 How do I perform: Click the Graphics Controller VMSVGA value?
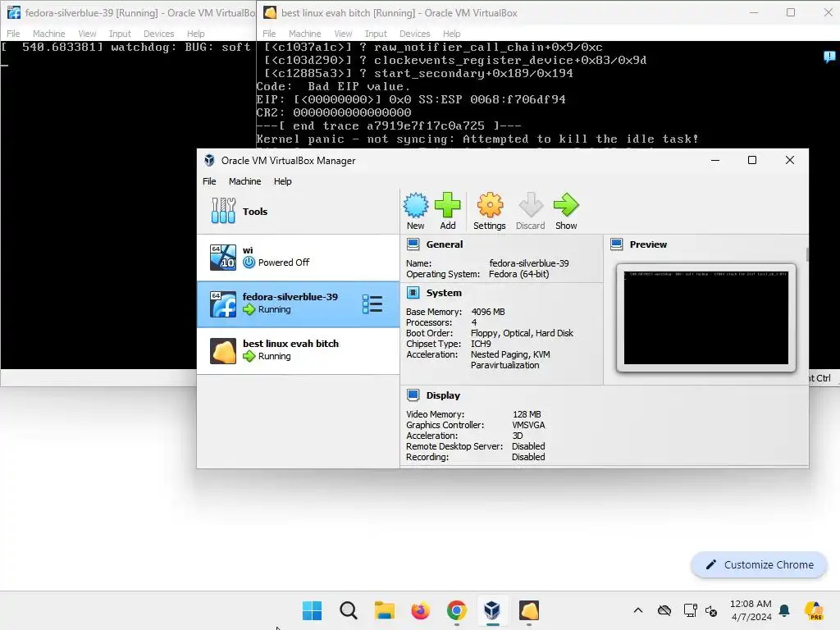point(528,425)
